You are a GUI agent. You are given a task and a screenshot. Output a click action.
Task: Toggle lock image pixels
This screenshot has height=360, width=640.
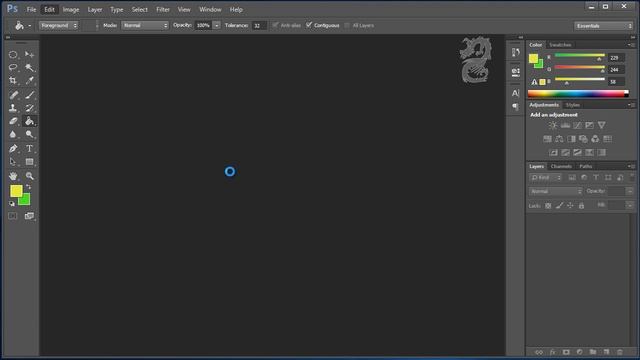click(559, 206)
